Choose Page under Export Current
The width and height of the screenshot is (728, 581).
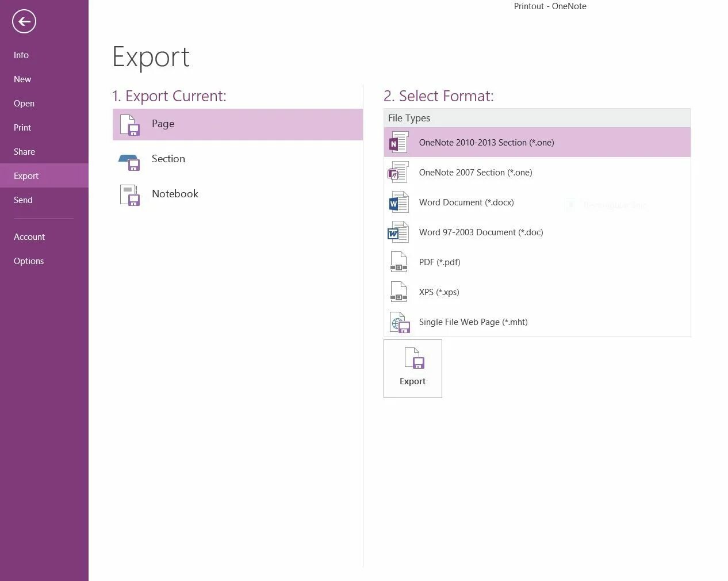[237, 124]
